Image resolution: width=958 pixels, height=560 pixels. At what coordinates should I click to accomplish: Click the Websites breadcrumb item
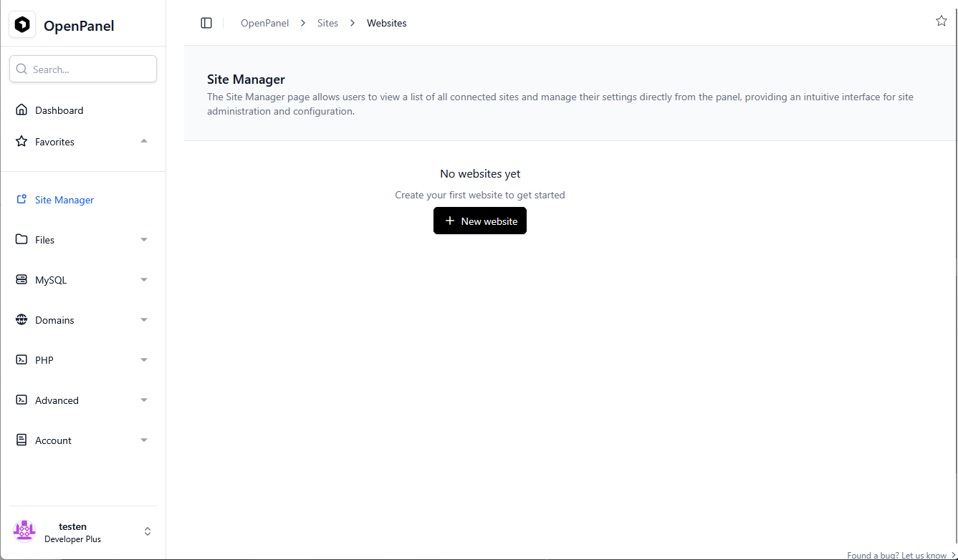tap(387, 23)
